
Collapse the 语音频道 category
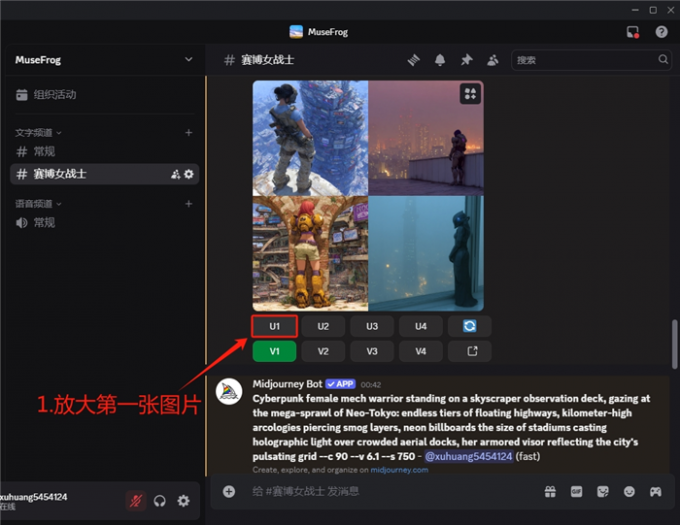click(x=38, y=204)
